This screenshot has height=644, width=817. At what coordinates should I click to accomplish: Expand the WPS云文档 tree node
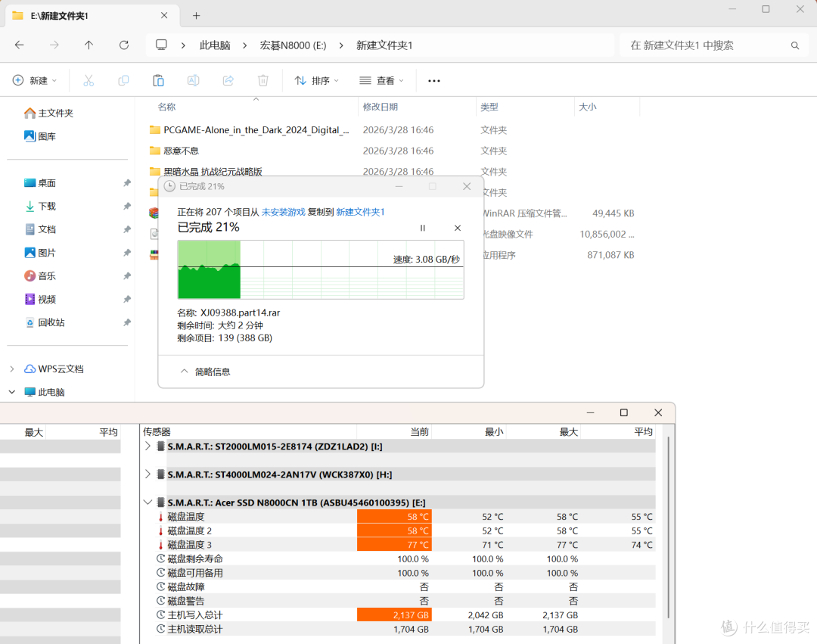coord(12,369)
